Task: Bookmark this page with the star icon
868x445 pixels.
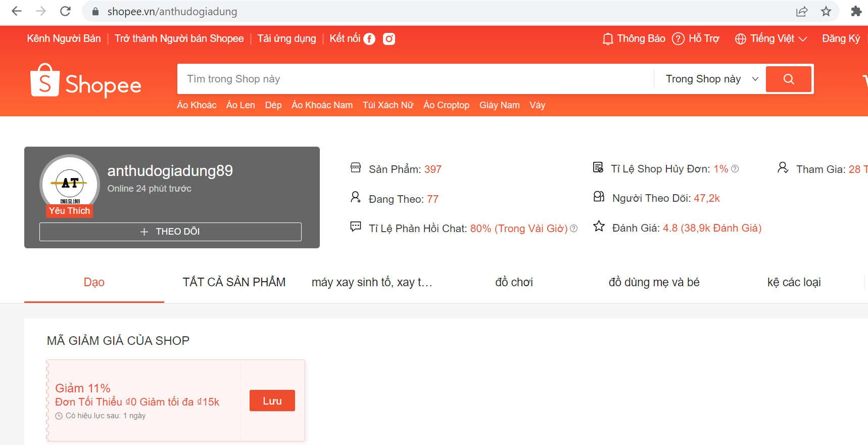Action: click(826, 11)
